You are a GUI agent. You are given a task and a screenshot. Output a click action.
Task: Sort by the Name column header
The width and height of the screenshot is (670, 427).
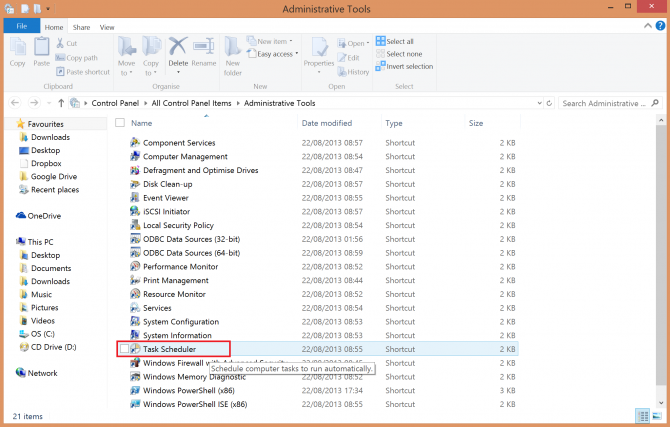tap(141, 123)
